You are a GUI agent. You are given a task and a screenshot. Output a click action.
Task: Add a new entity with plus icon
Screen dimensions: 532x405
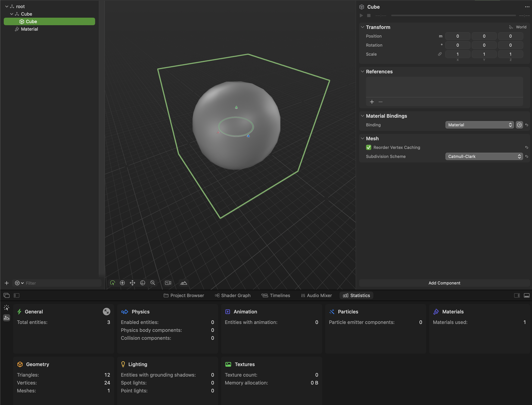click(7, 283)
